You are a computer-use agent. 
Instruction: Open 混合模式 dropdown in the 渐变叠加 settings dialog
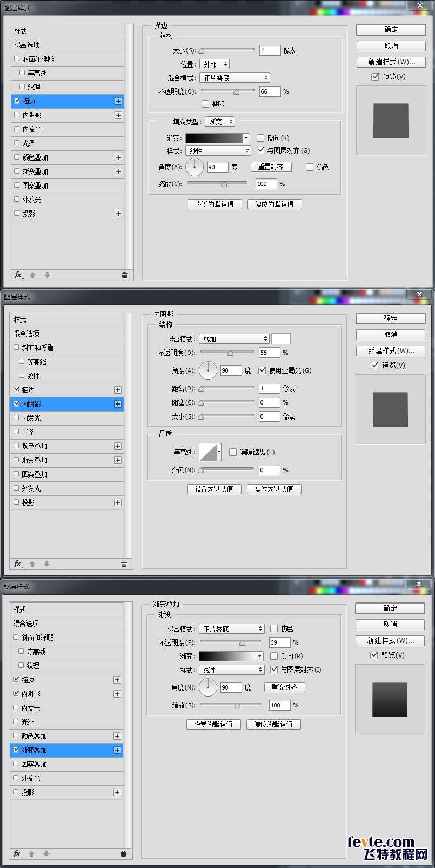tap(232, 629)
